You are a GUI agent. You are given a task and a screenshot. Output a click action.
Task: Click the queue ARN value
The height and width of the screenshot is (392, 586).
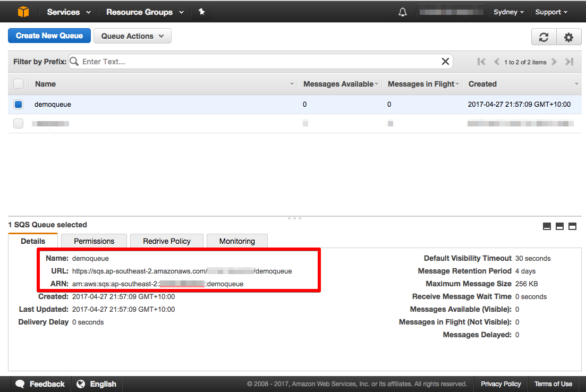[x=158, y=284]
